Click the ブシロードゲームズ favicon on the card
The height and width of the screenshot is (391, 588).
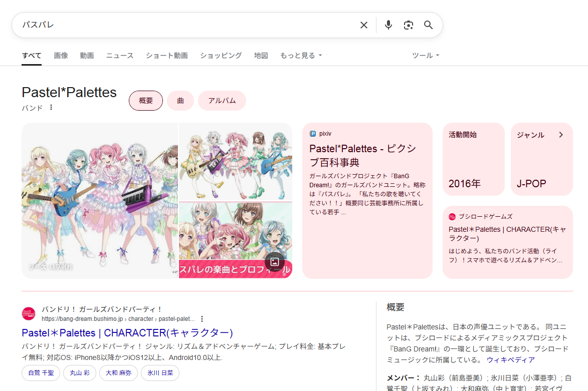click(x=452, y=216)
